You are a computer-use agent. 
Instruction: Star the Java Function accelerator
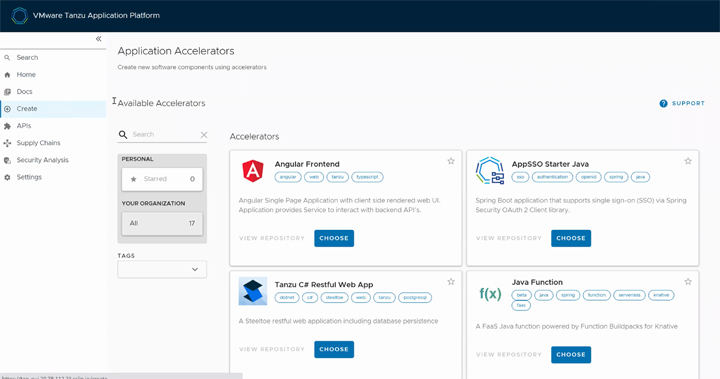[x=688, y=282]
